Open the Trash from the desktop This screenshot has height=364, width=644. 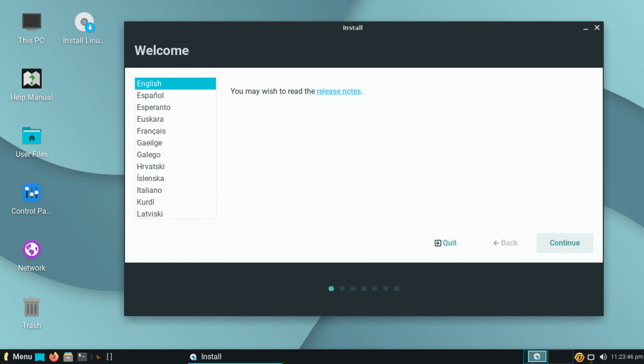point(31,307)
